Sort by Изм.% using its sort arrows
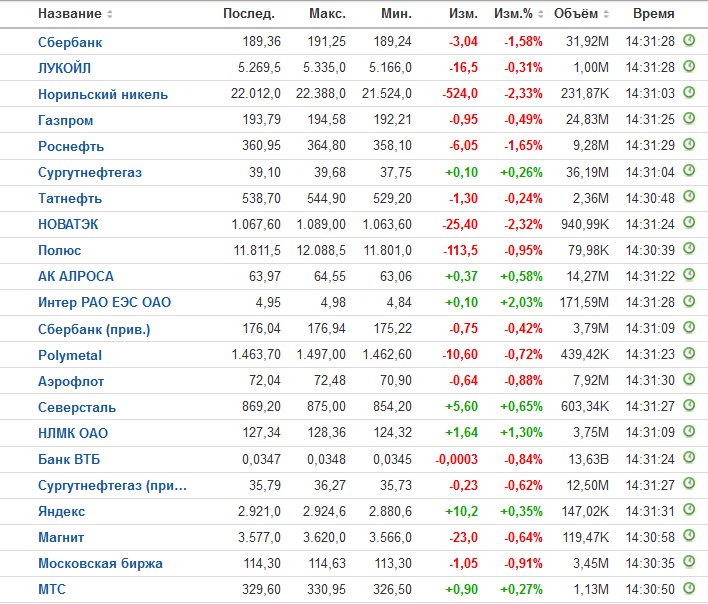Image resolution: width=708 pixels, height=604 pixels. coord(540,14)
